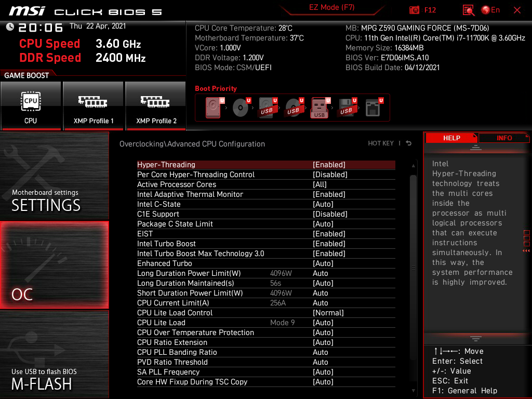Change Core HW Fixup During TSC Copy

266,381
